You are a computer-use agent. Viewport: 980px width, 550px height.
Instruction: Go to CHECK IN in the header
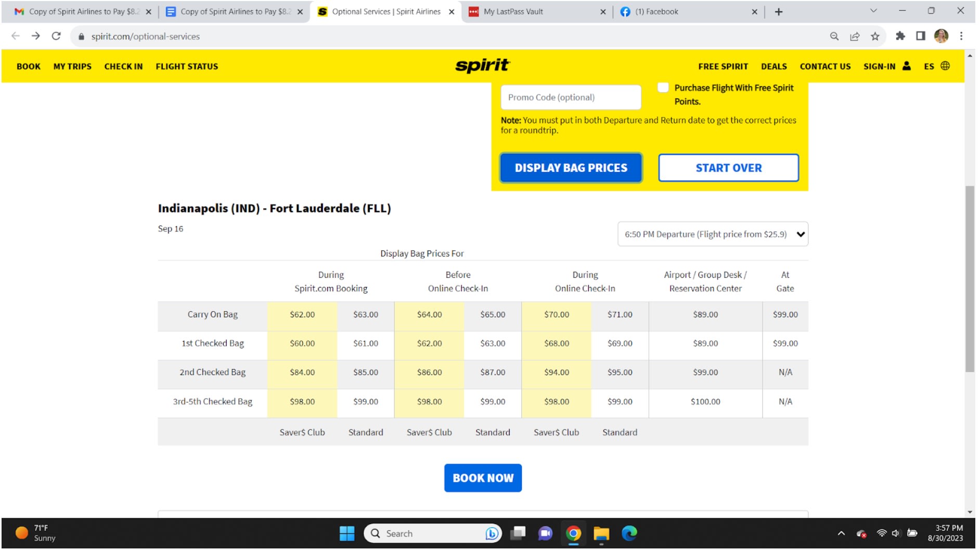pos(123,67)
